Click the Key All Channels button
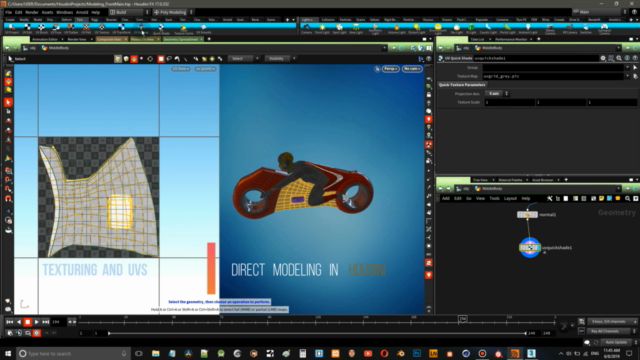This screenshot has width=640, height=360. point(607,331)
